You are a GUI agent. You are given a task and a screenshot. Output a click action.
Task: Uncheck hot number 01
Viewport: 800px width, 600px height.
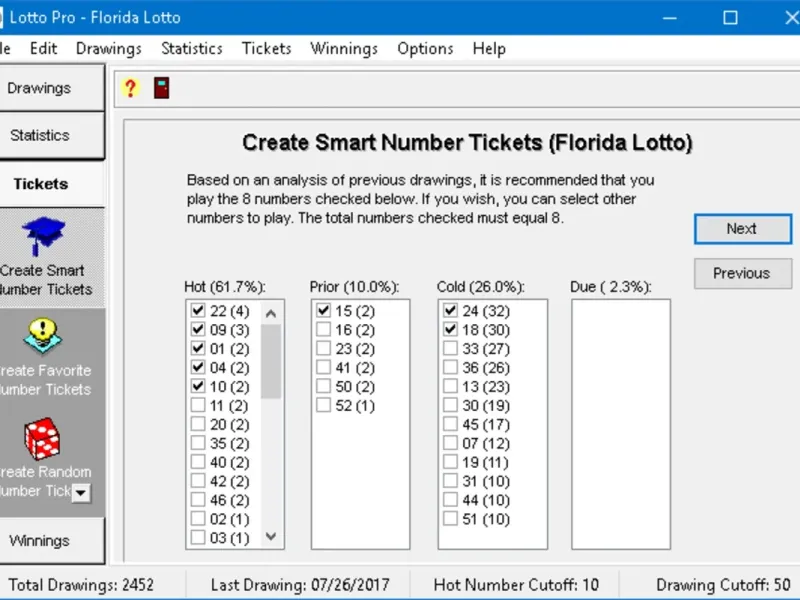[x=198, y=348]
